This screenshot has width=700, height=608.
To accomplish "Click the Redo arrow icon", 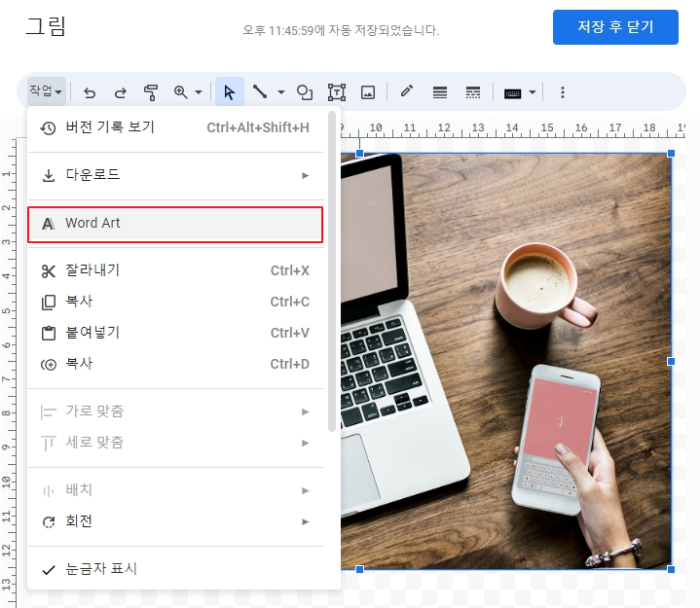I will tap(120, 92).
